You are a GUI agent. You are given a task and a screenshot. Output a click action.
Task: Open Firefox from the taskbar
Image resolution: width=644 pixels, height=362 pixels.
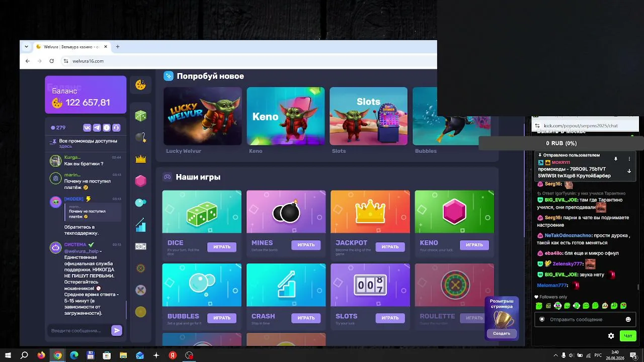pos(41,355)
